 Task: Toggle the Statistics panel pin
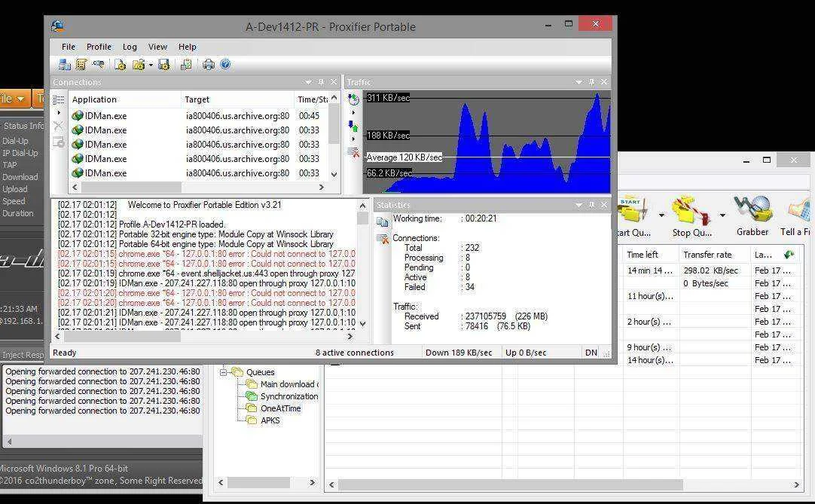591,205
